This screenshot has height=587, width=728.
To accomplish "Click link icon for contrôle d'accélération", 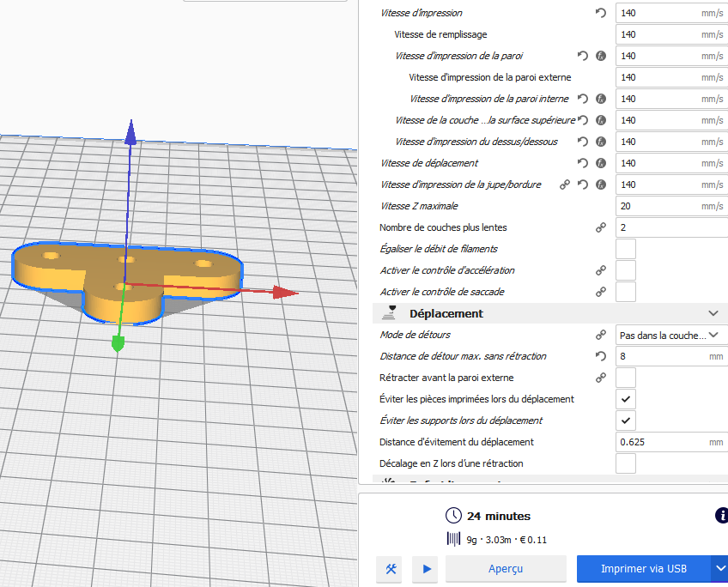I will click(601, 270).
